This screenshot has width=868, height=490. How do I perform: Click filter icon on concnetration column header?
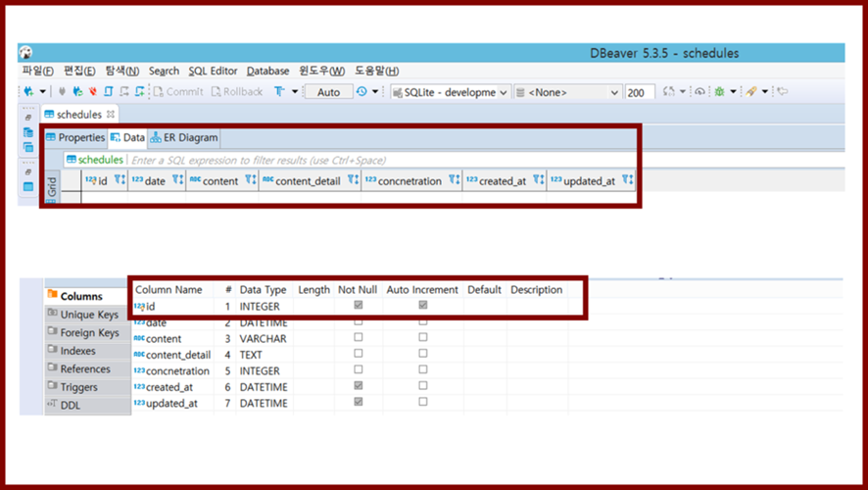(x=454, y=179)
